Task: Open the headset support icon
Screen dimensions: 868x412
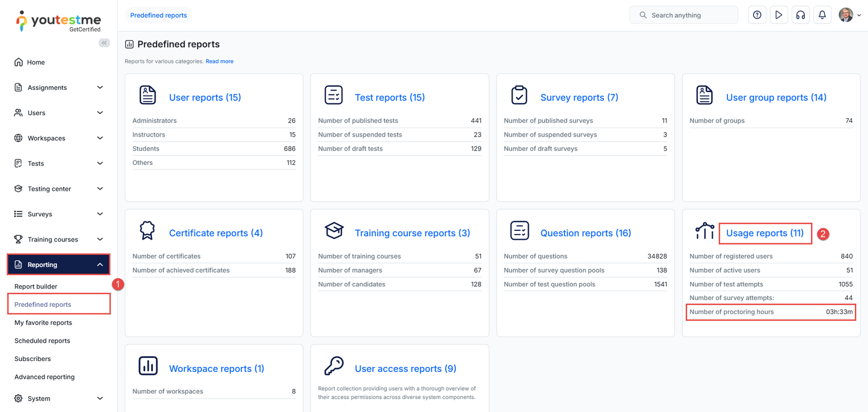Action: tap(800, 15)
